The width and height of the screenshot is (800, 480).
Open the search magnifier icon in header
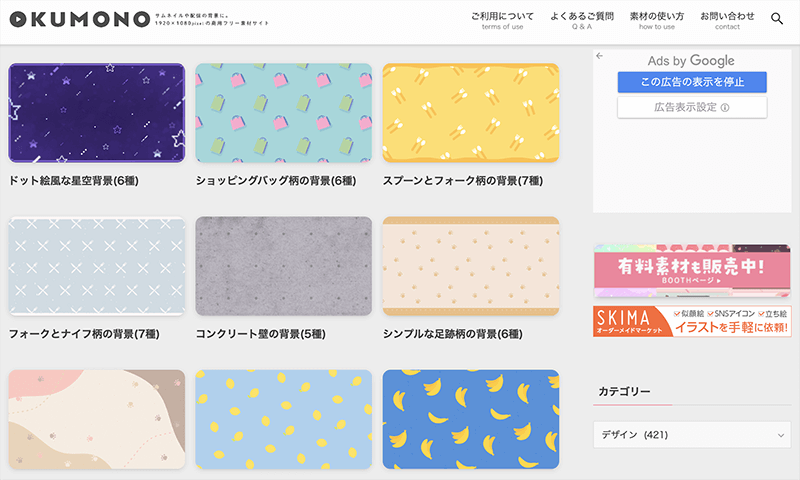click(777, 19)
